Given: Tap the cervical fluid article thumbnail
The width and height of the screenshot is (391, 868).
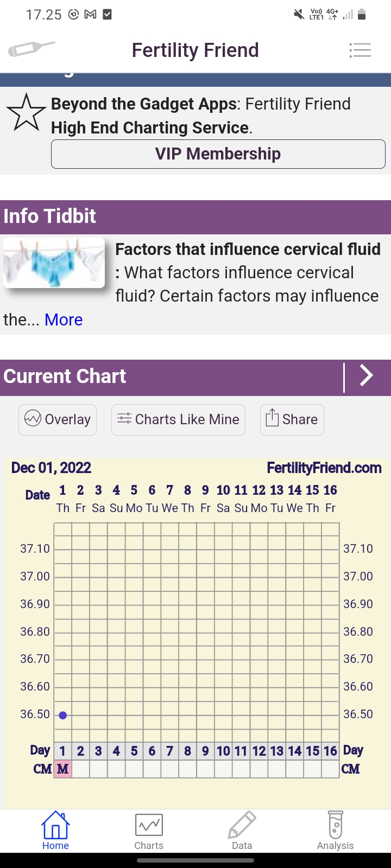Looking at the screenshot, I should (x=54, y=263).
